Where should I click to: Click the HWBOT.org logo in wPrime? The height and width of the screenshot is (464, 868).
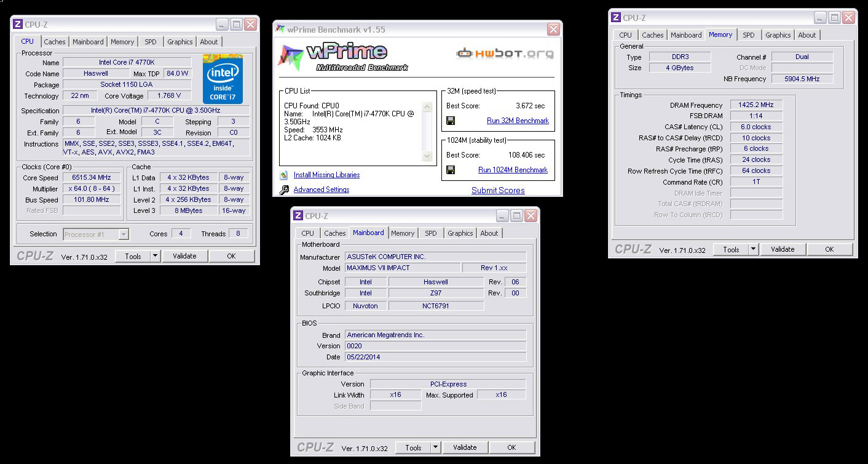coord(505,54)
